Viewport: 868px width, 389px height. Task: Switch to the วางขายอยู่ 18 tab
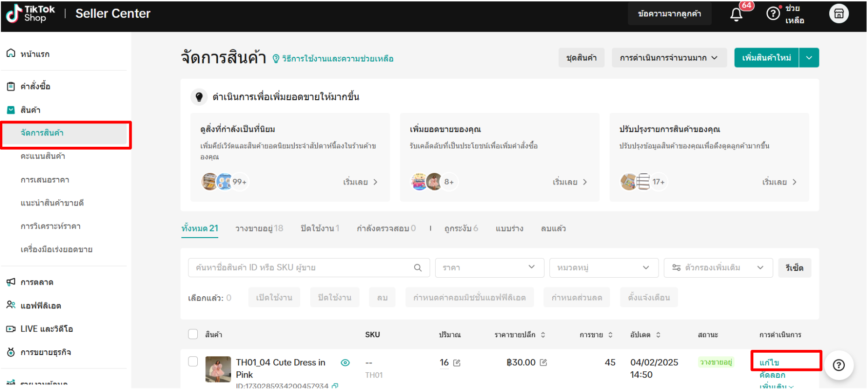259,228
